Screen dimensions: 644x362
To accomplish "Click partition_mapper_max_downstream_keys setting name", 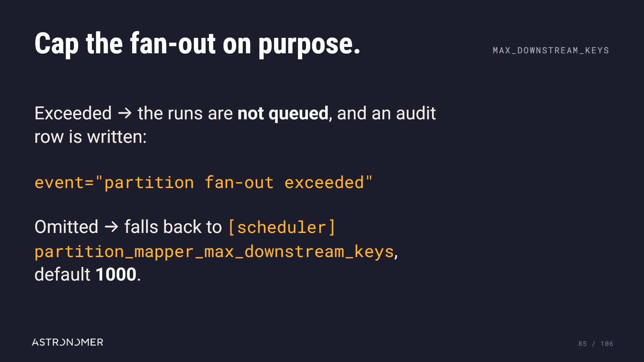I will [214, 251].
